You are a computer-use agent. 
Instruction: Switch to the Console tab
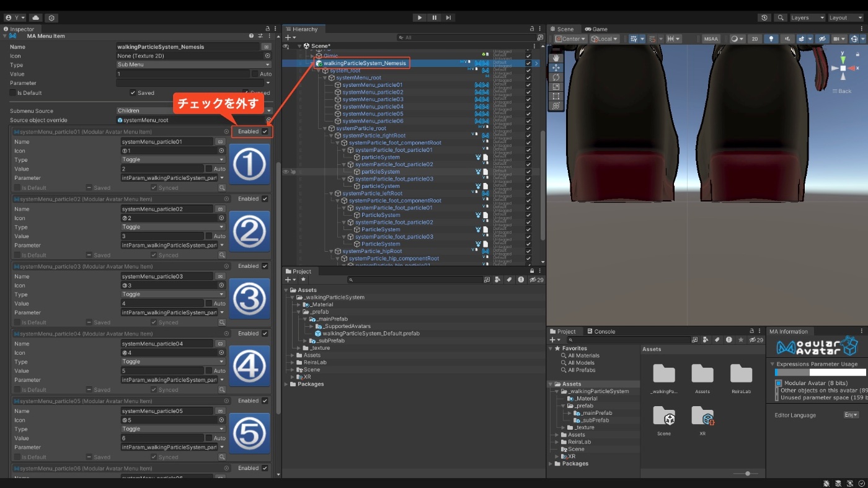coord(601,331)
